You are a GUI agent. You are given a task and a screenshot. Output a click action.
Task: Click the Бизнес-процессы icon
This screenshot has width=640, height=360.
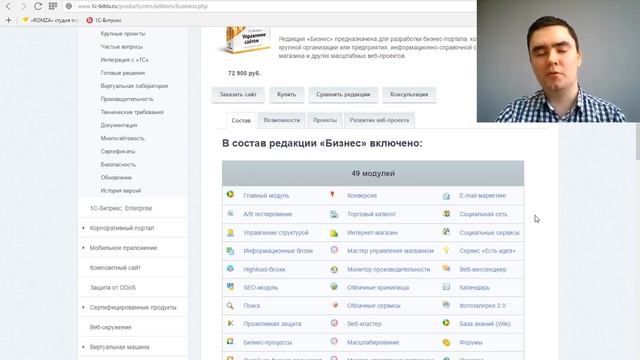[230, 341]
